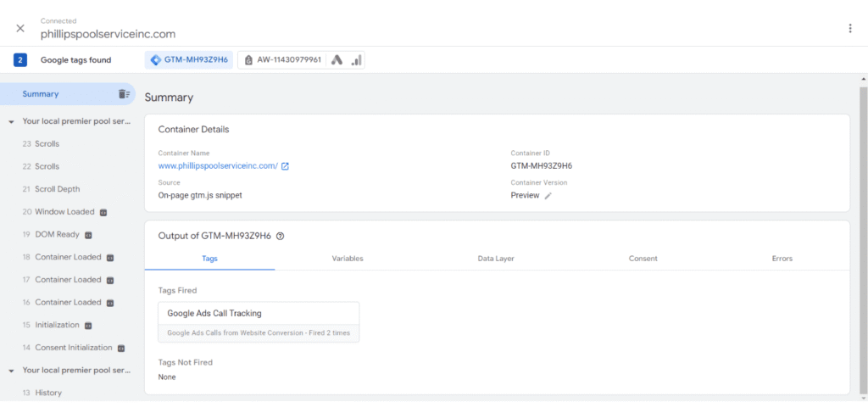868x413 pixels.
Task: Click API icon beside 18 Container Loaded
Action: [x=109, y=258]
